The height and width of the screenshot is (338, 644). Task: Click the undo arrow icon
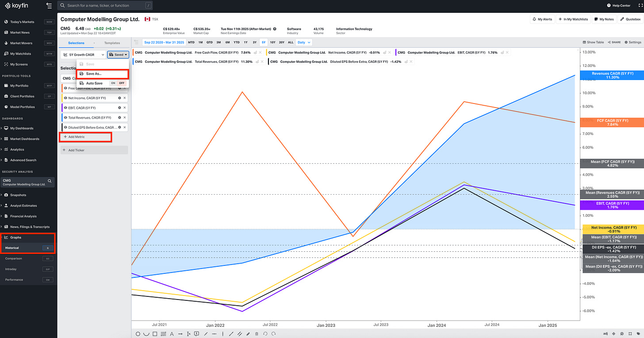[x=265, y=334]
